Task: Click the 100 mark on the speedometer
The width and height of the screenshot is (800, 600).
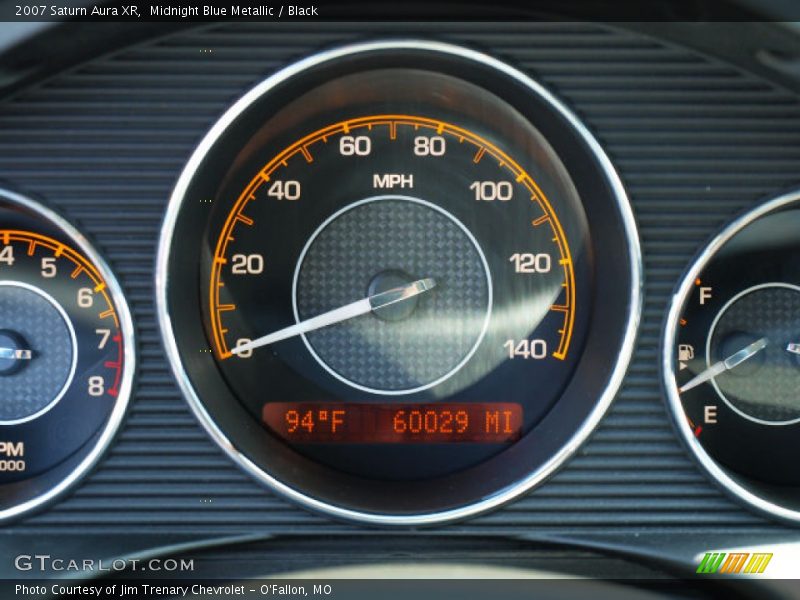Action: tap(491, 191)
